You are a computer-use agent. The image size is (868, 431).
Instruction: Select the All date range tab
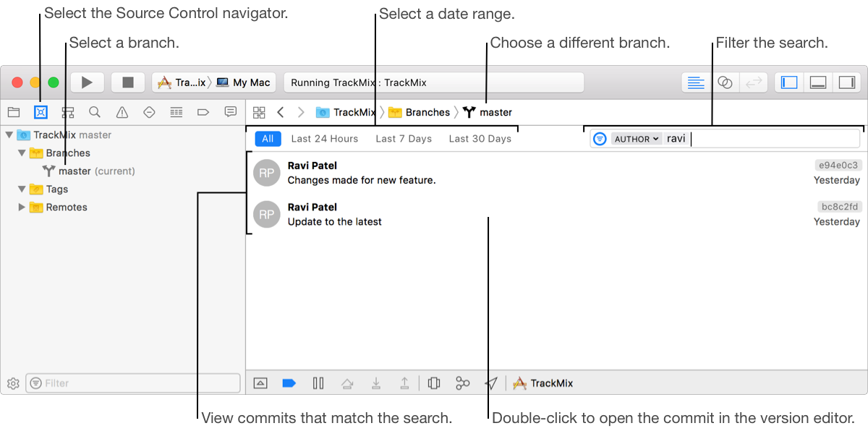click(268, 139)
